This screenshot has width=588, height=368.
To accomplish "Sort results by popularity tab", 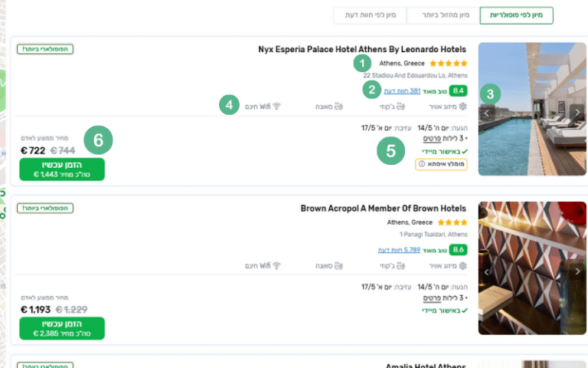I will [x=516, y=15].
